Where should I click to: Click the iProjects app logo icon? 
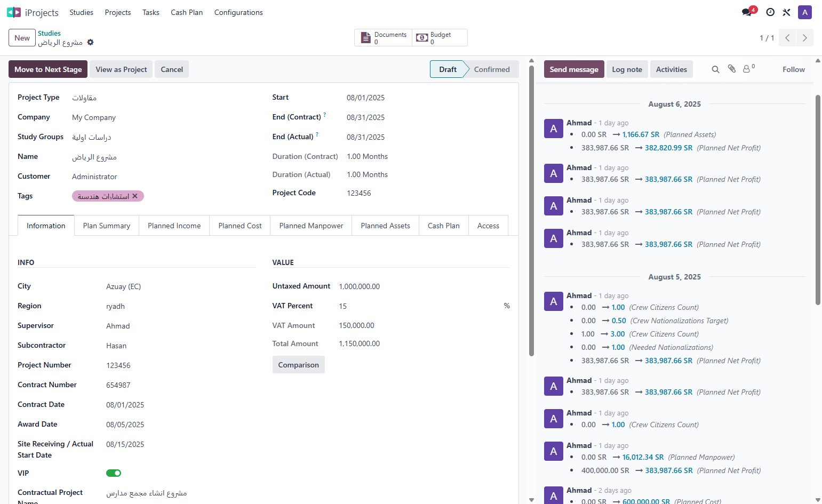click(14, 12)
